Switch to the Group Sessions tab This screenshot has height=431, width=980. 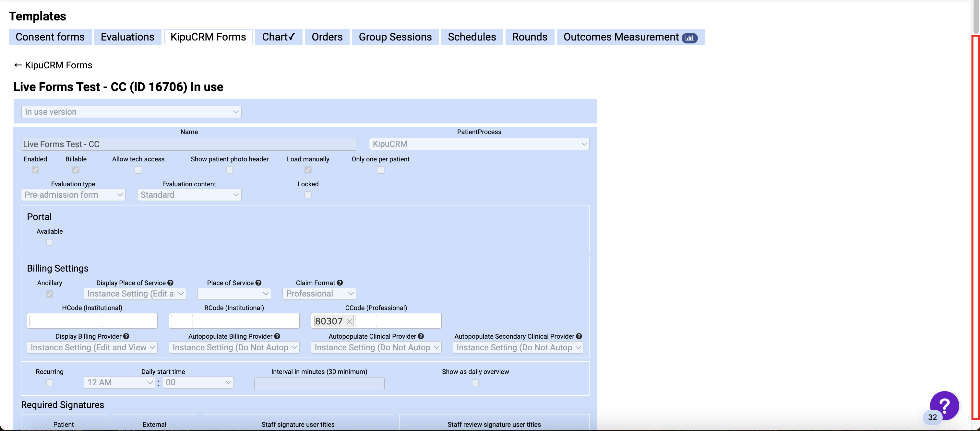coord(395,37)
